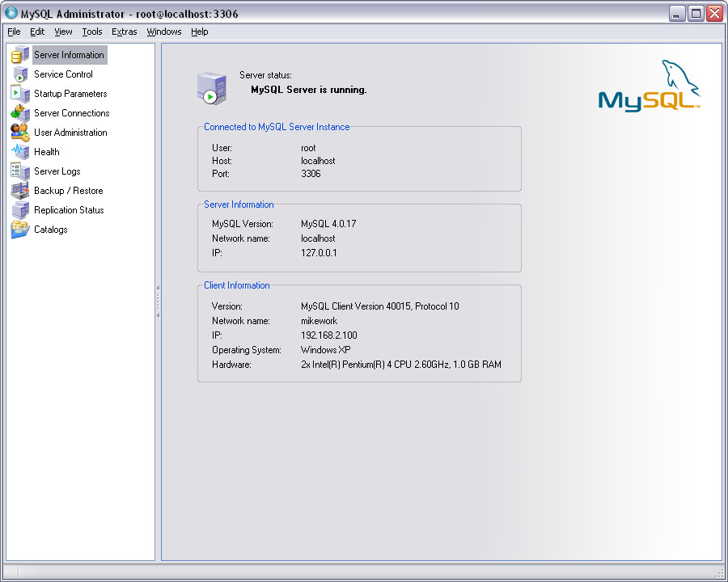
Task: Click the window resize grip in status bar
Action: [719, 574]
